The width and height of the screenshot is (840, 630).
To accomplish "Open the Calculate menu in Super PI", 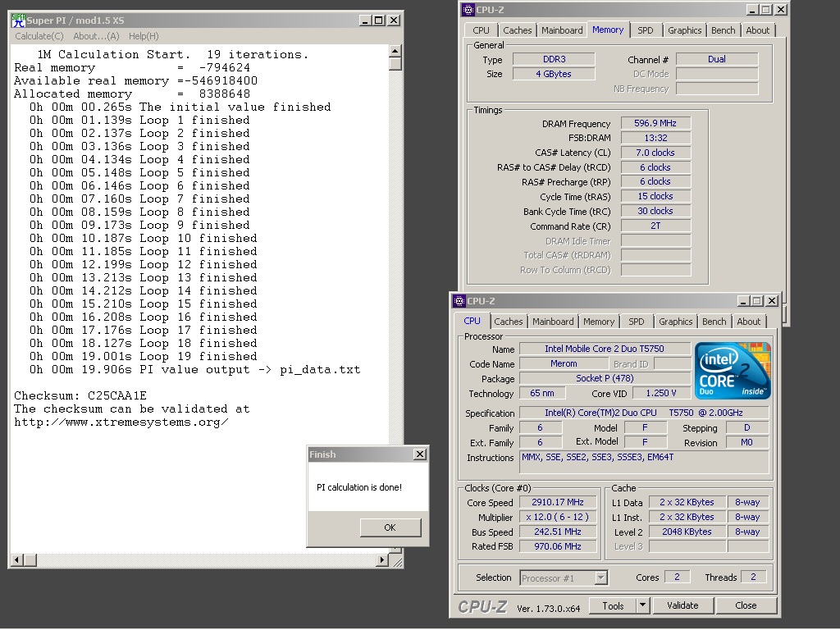I will tap(39, 36).
